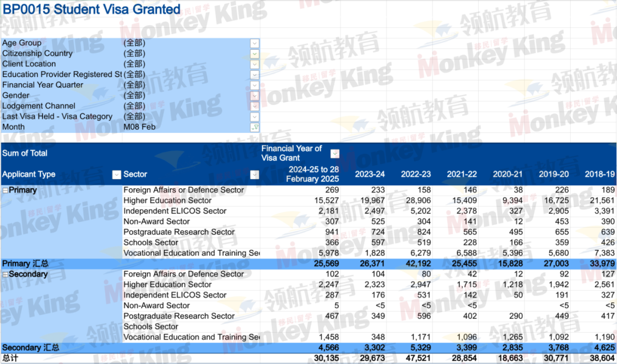Click the '2021-22' column header

pyautogui.click(x=462, y=174)
